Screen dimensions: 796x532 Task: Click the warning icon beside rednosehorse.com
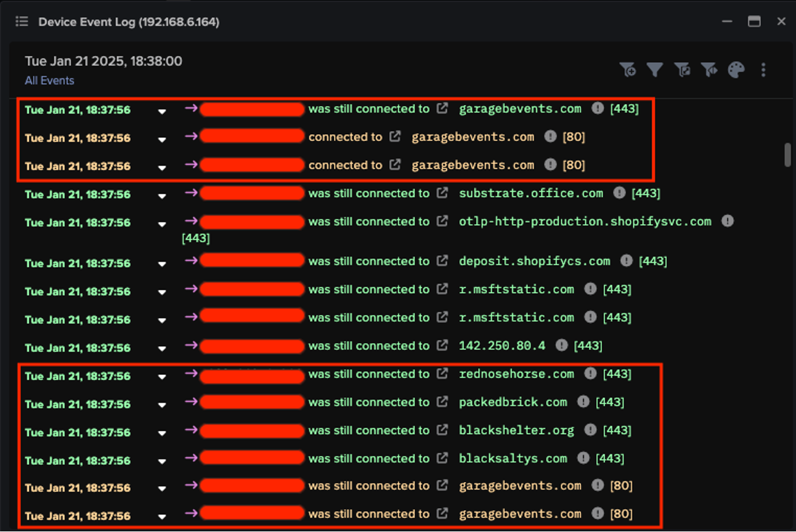click(x=590, y=373)
